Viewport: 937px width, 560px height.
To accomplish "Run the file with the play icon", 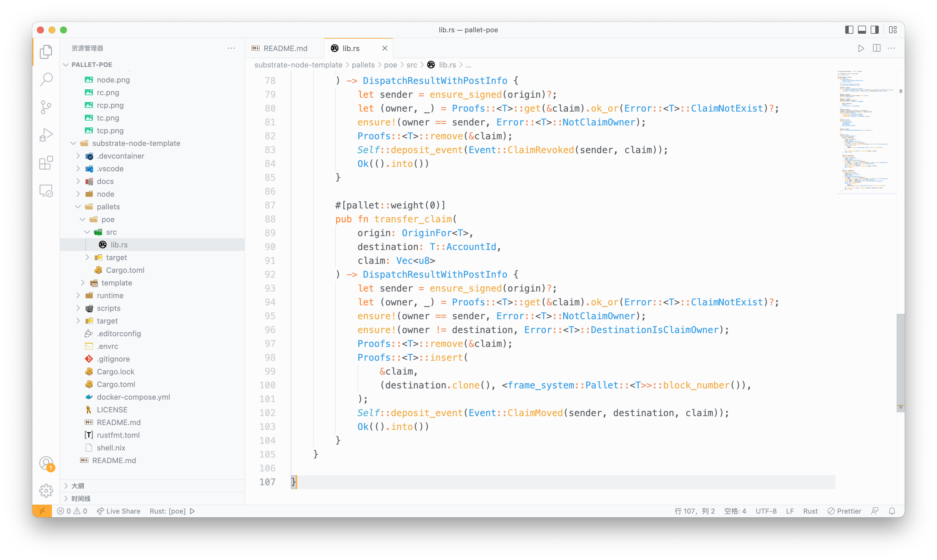I will point(861,48).
